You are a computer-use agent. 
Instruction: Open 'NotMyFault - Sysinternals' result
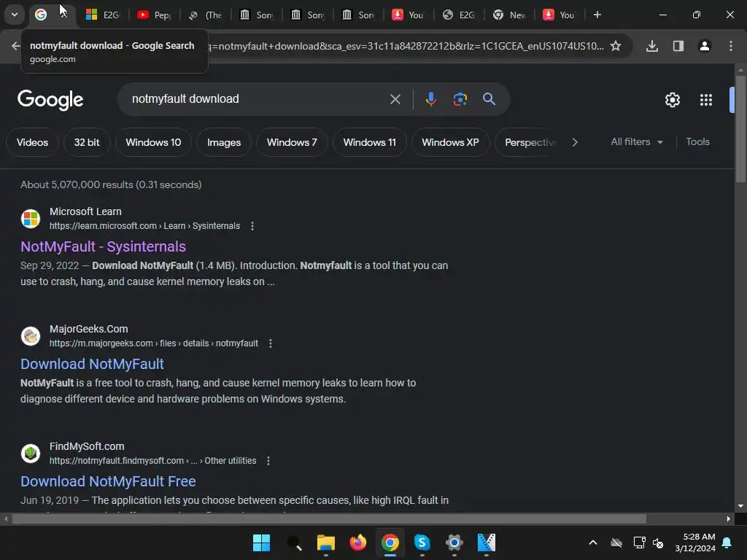[103, 246]
